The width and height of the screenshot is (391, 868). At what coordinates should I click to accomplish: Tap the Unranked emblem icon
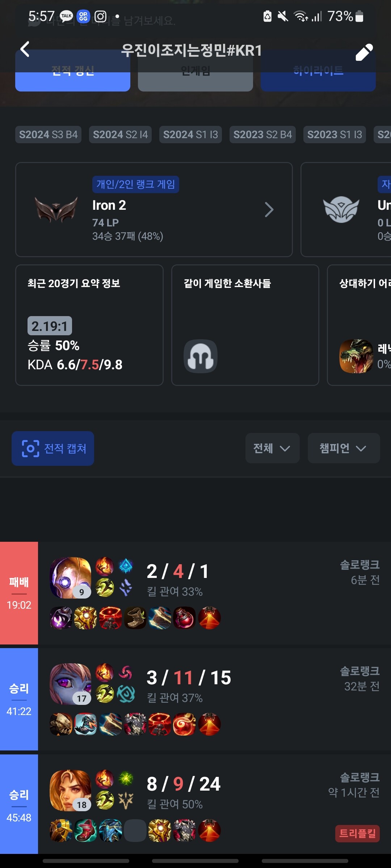[341, 209]
